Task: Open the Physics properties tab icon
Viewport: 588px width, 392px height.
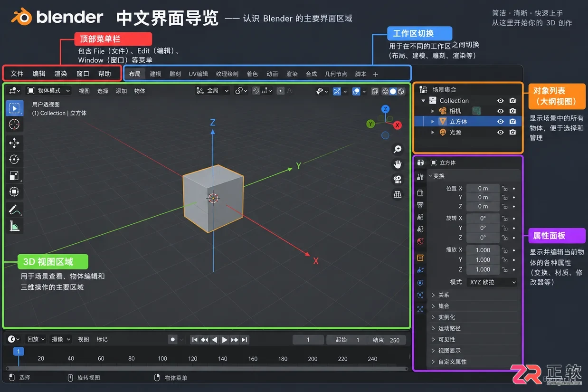Action: (x=420, y=283)
